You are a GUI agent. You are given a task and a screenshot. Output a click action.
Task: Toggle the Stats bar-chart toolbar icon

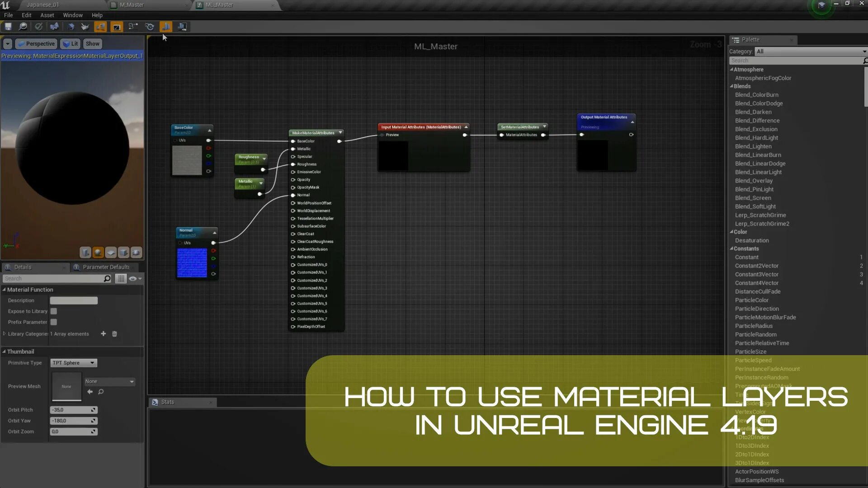pos(166,27)
